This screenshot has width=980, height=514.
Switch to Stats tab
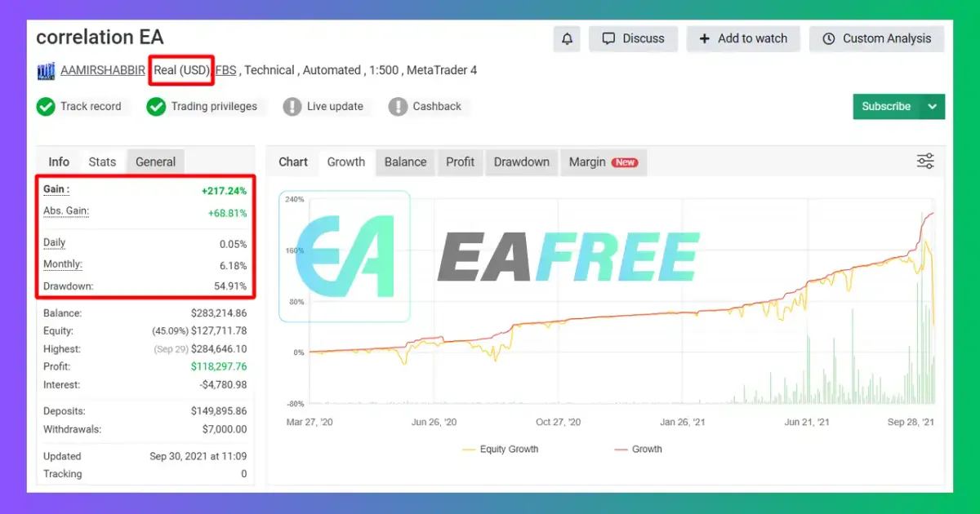point(102,162)
